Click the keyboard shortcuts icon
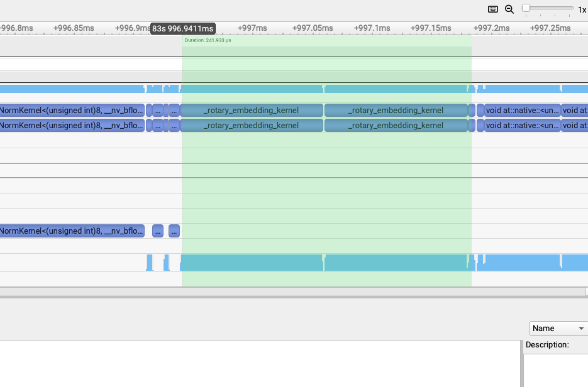This screenshot has width=588, height=387. tap(493, 9)
